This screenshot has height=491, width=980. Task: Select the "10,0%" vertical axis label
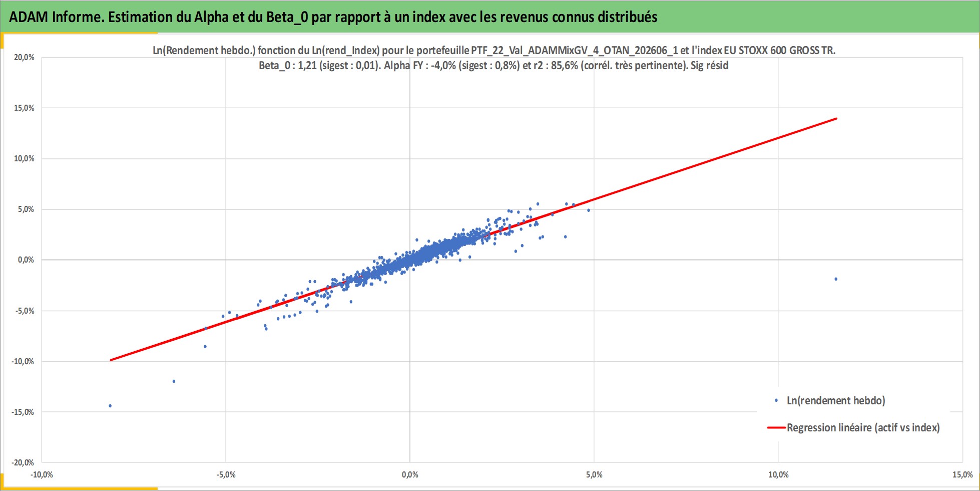24,159
